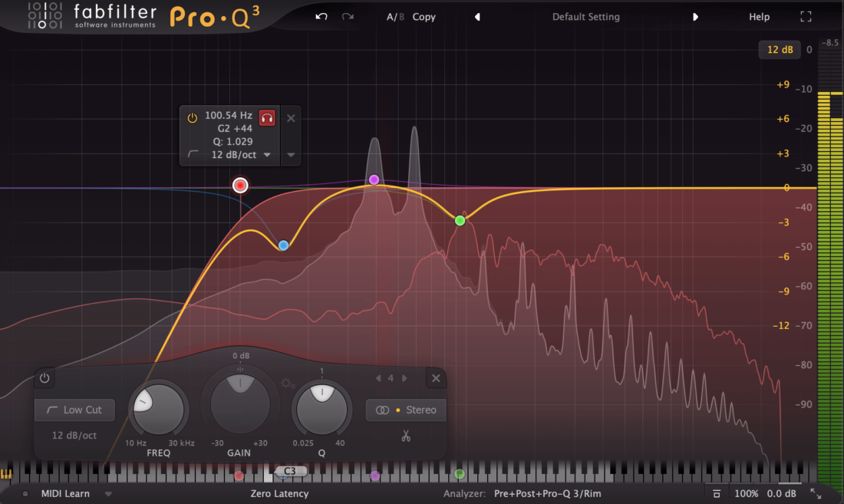This screenshot has width=844, height=504.
Task: Enable solo headphones for the band
Action: tap(267, 117)
